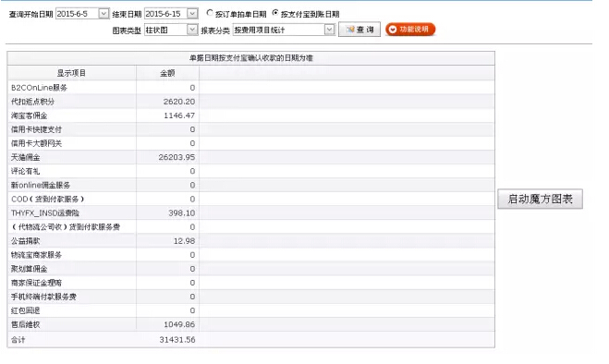Expand the 报表分类 dropdown
Viewport: 609px width, 364px height.
pos(329,30)
